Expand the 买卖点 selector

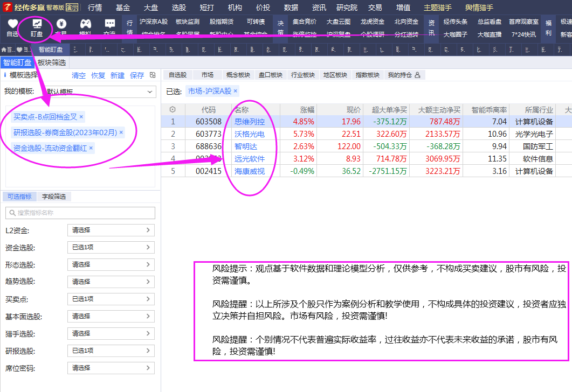coord(111,299)
